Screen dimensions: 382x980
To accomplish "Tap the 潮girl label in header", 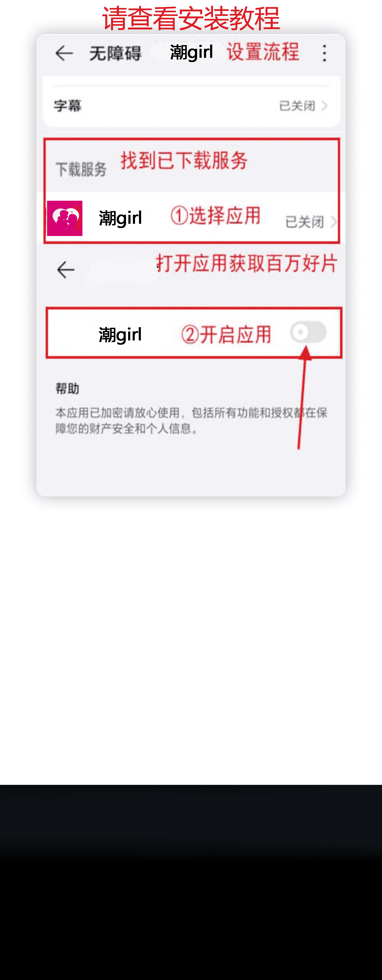I will click(x=191, y=52).
